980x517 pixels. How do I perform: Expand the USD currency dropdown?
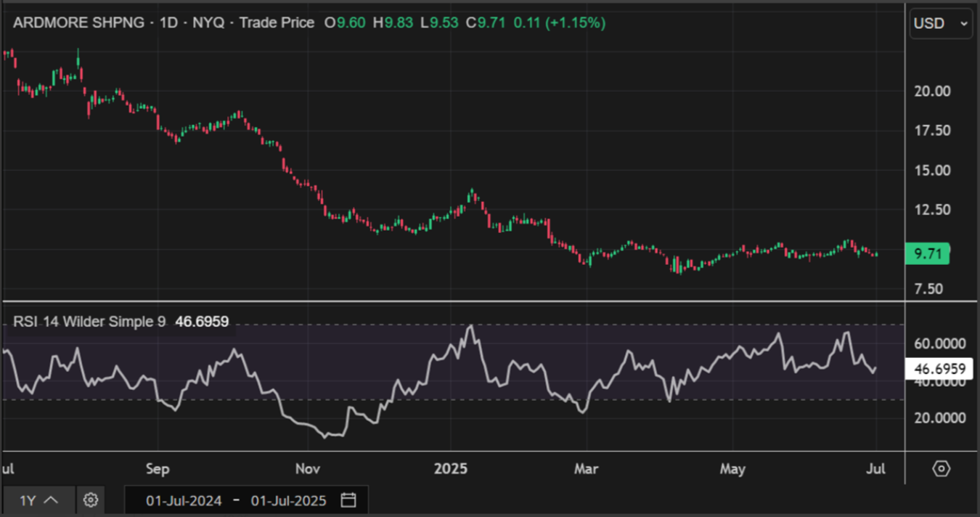(941, 23)
